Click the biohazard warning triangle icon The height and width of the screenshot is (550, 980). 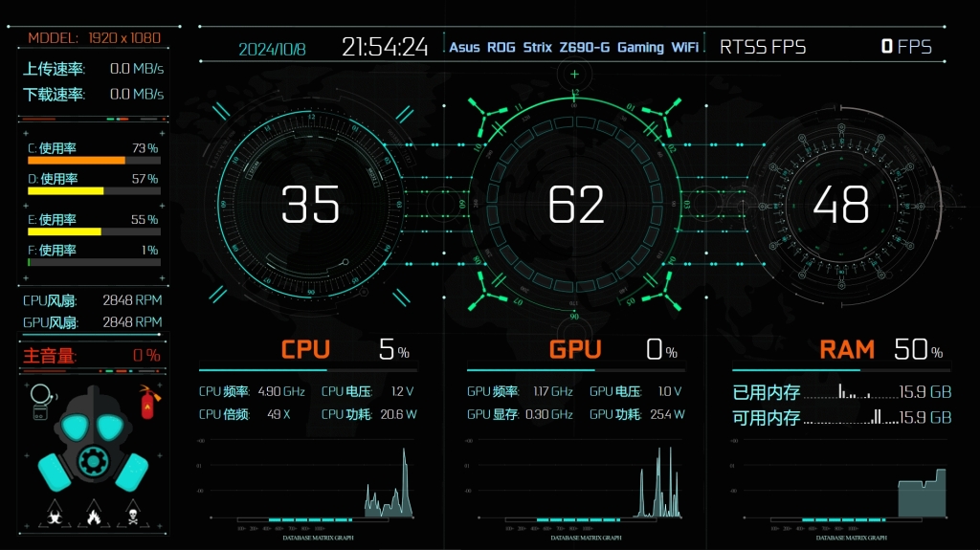tap(54, 516)
